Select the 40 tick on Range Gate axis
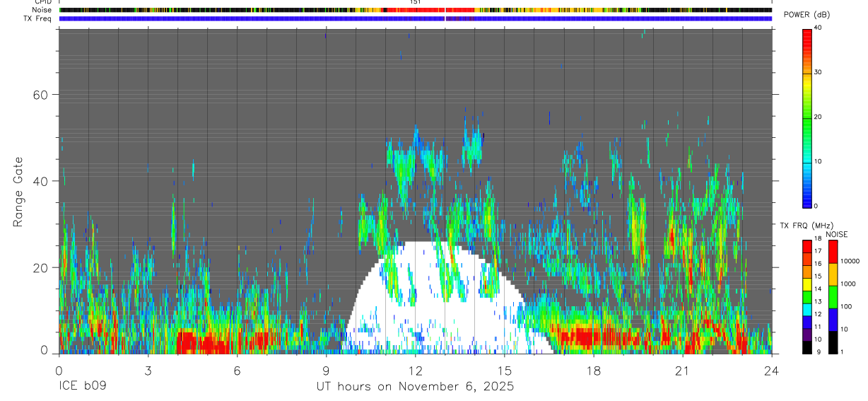 click(40, 181)
